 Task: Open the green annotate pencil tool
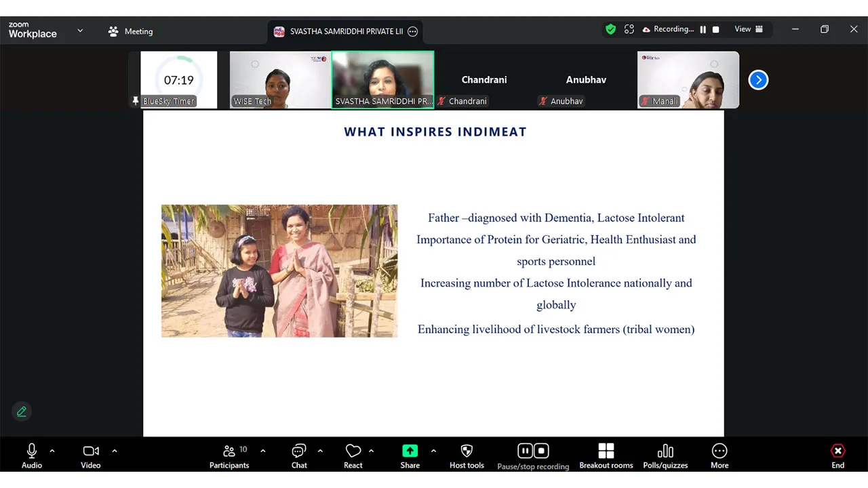pyautogui.click(x=22, y=411)
